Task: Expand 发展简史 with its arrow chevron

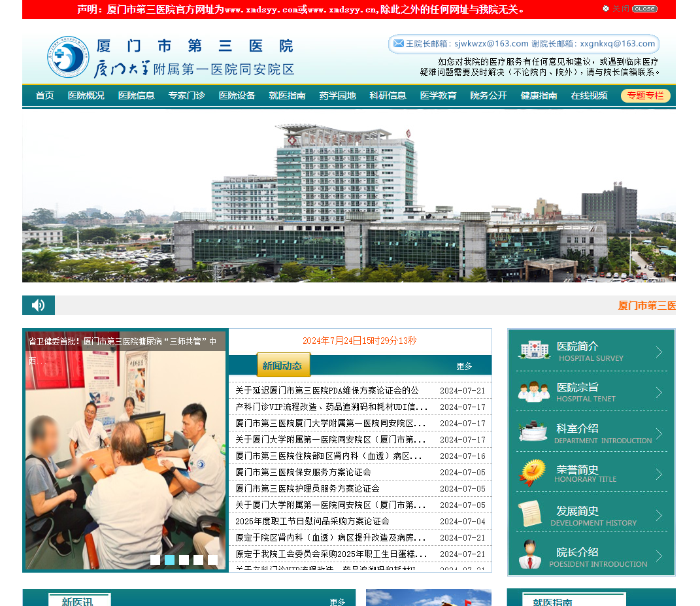Action: pyautogui.click(x=659, y=515)
